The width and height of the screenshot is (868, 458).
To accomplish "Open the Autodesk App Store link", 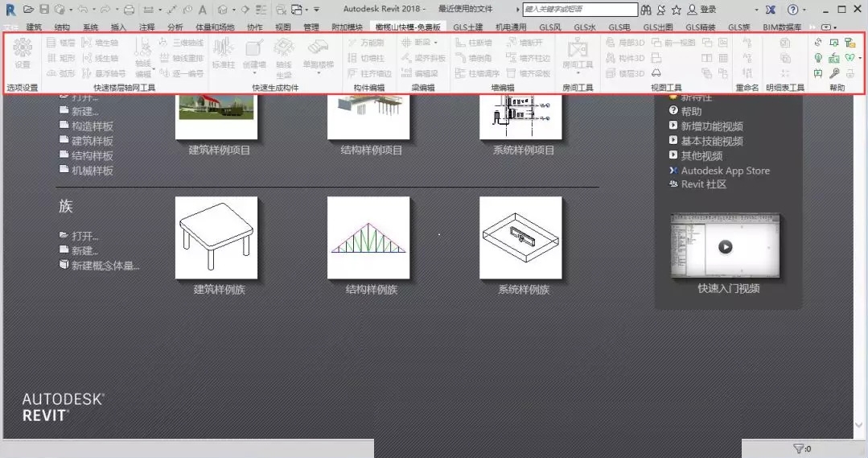I will click(720, 171).
